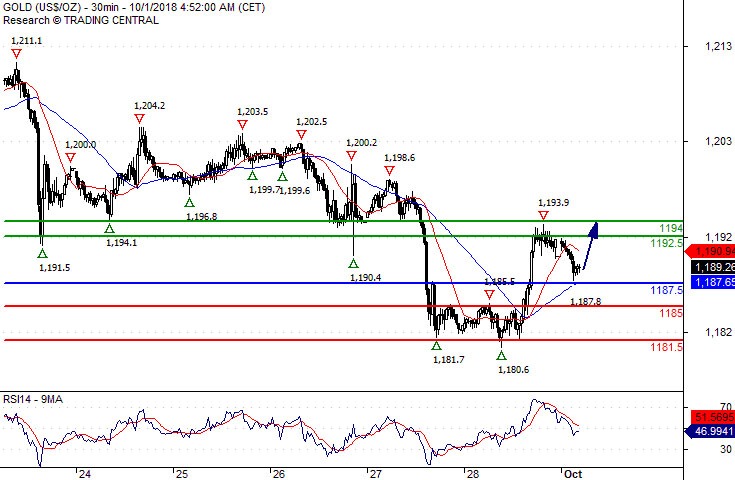Select the 1,203 price axis label
This screenshot has width=735, height=480.
click(718, 141)
